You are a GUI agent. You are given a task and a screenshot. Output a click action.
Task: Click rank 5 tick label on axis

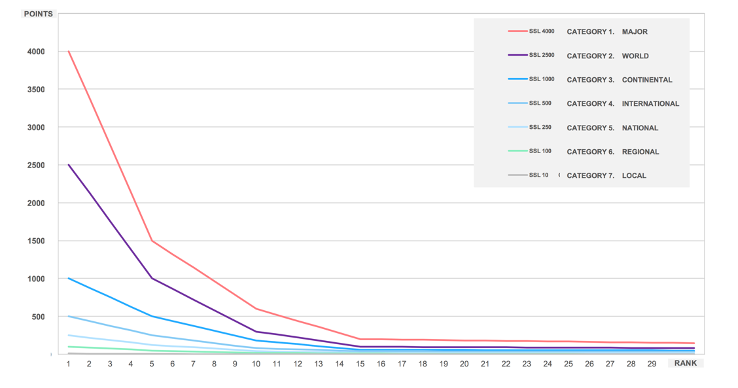(x=152, y=364)
